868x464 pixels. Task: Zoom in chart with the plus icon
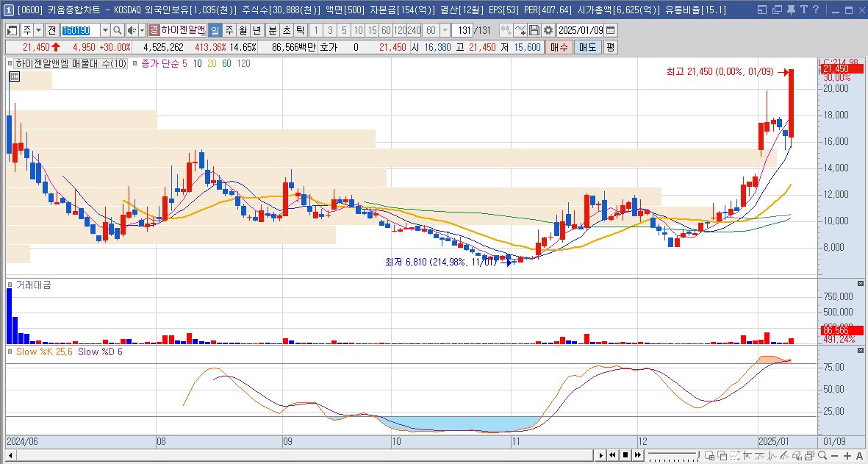point(847,456)
